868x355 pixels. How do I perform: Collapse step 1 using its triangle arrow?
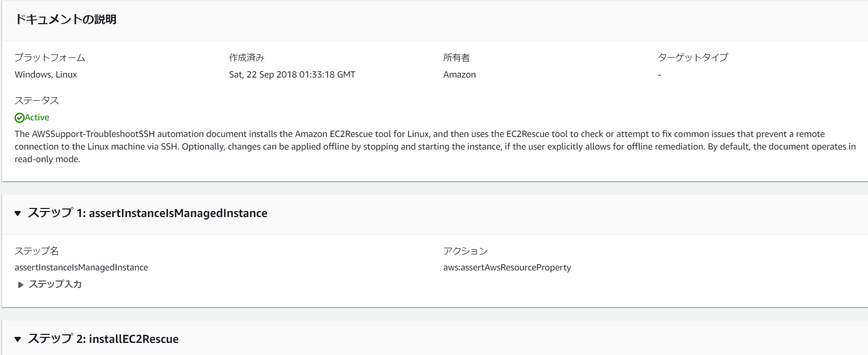coord(18,214)
